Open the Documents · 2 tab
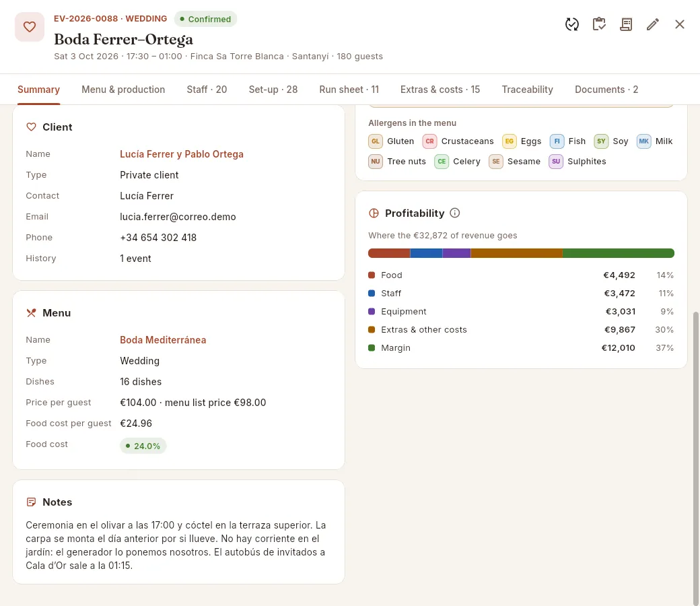This screenshot has width=700, height=606. click(606, 90)
